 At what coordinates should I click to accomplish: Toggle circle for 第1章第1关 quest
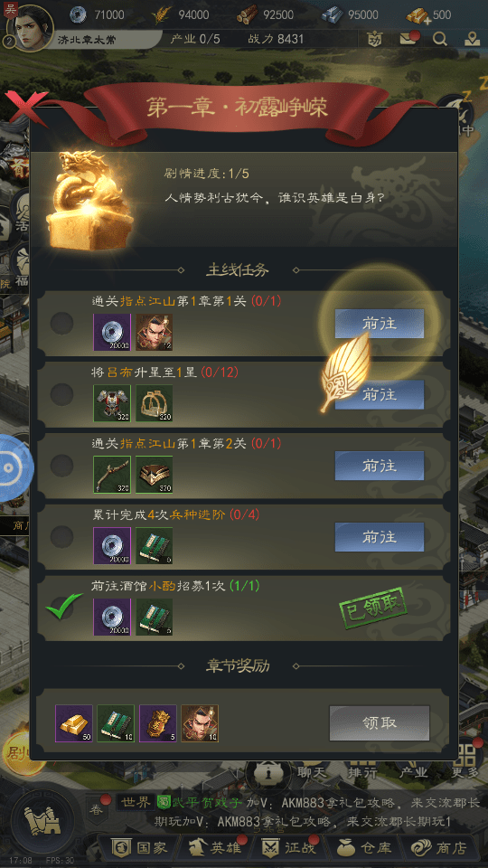(62, 324)
